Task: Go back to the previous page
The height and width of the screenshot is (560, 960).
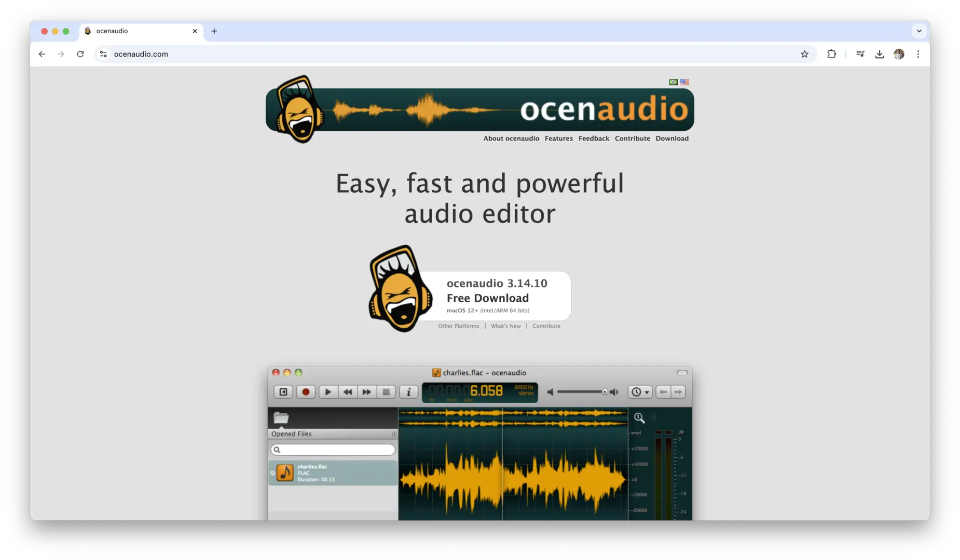Action: pyautogui.click(x=42, y=54)
